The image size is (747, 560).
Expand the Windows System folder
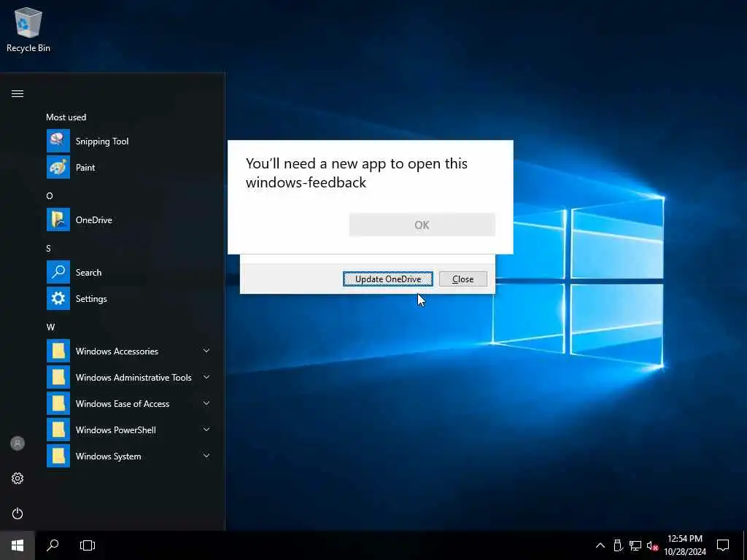tap(128, 456)
